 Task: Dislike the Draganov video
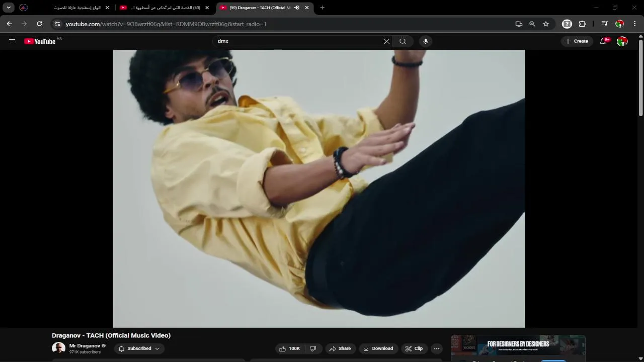click(x=313, y=348)
